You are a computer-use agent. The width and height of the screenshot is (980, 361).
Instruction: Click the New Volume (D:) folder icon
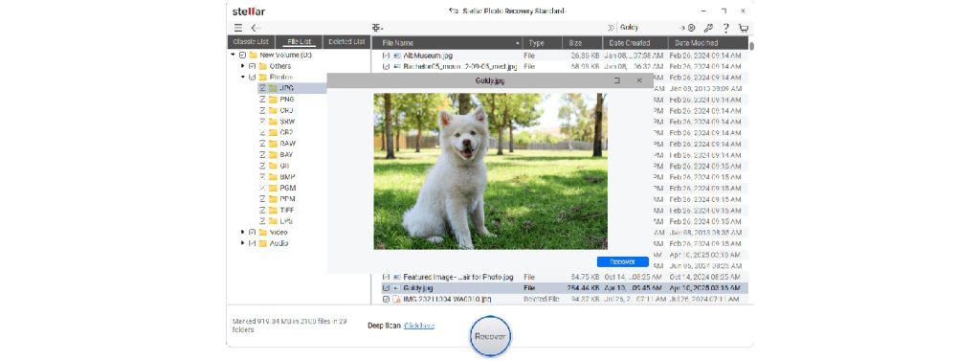tap(253, 55)
